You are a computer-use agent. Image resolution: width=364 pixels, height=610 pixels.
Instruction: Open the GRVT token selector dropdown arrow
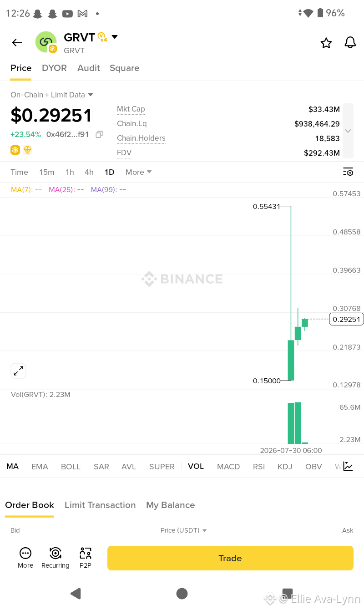pyautogui.click(x=115, y=37)
